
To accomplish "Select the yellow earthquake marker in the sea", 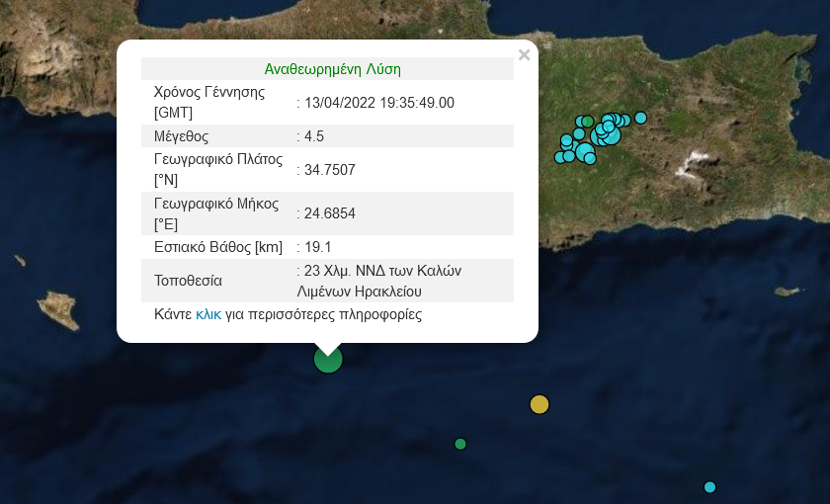I will pyautogui.click(x=539, y=404).
